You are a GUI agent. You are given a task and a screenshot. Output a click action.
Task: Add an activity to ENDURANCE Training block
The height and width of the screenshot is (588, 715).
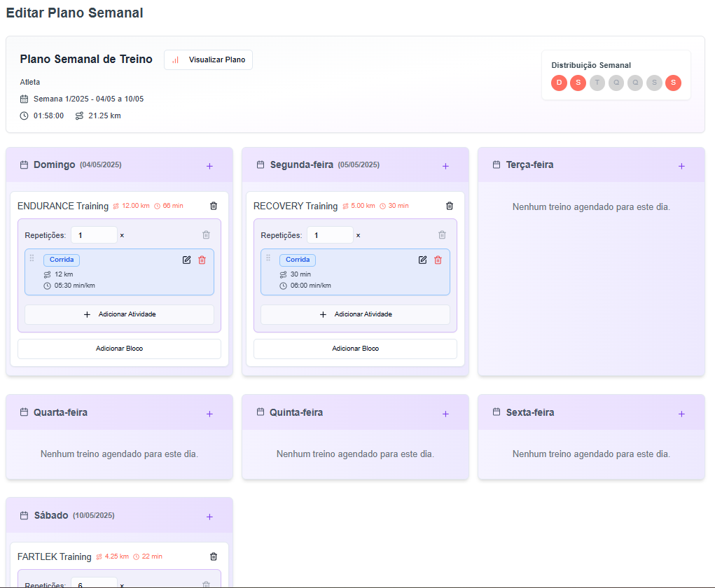(120, 314)
